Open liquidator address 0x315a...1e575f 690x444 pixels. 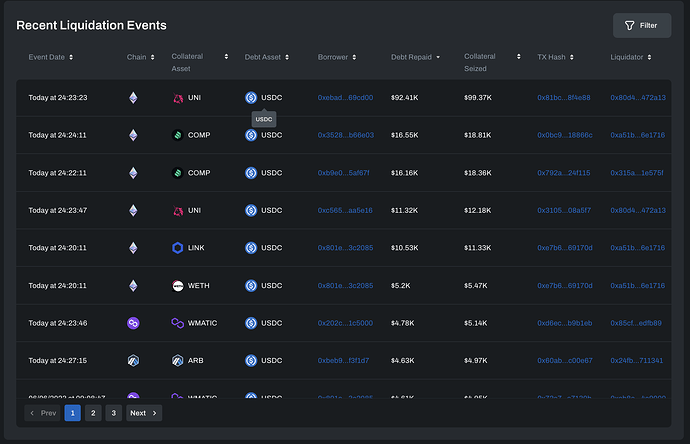(637, 173)
